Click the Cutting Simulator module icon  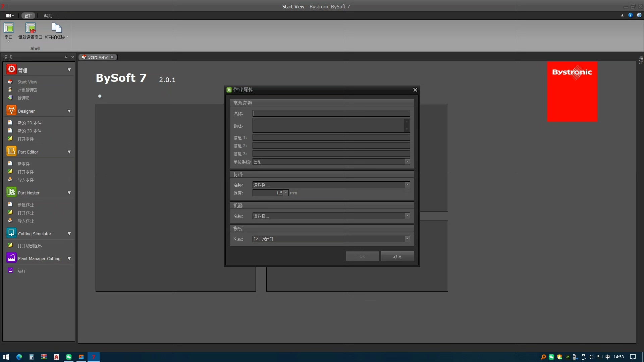[x=11, y=233]
